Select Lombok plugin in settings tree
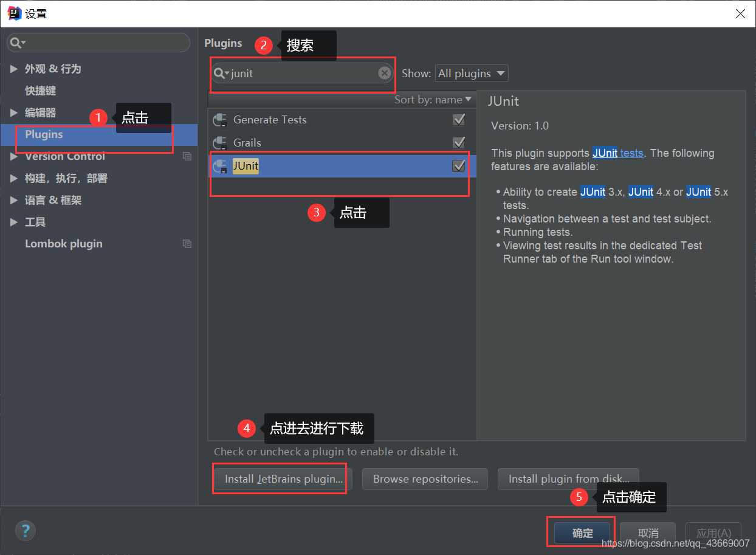Screen dimensions: 756x555 click(x=64, y=244)
